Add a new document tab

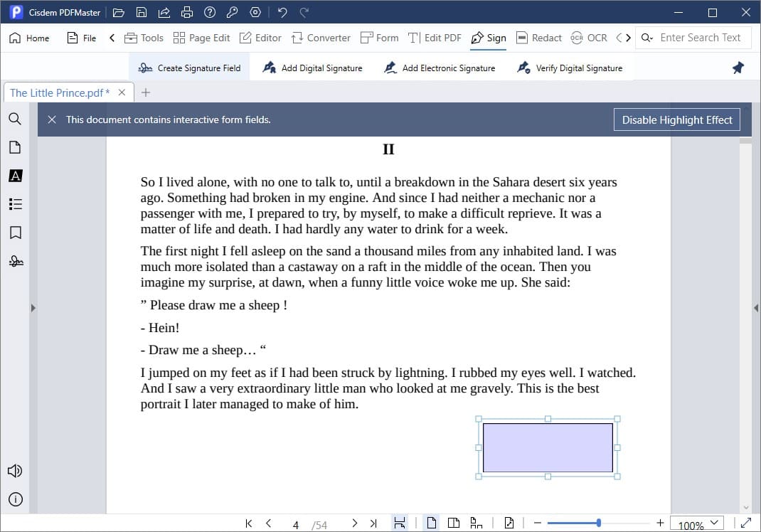146,92
